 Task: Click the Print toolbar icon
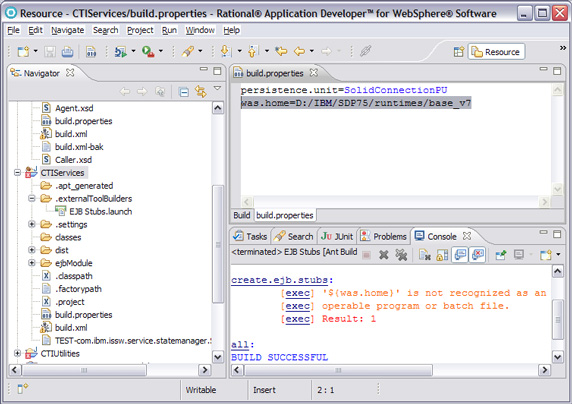click(x=67, y=51)
